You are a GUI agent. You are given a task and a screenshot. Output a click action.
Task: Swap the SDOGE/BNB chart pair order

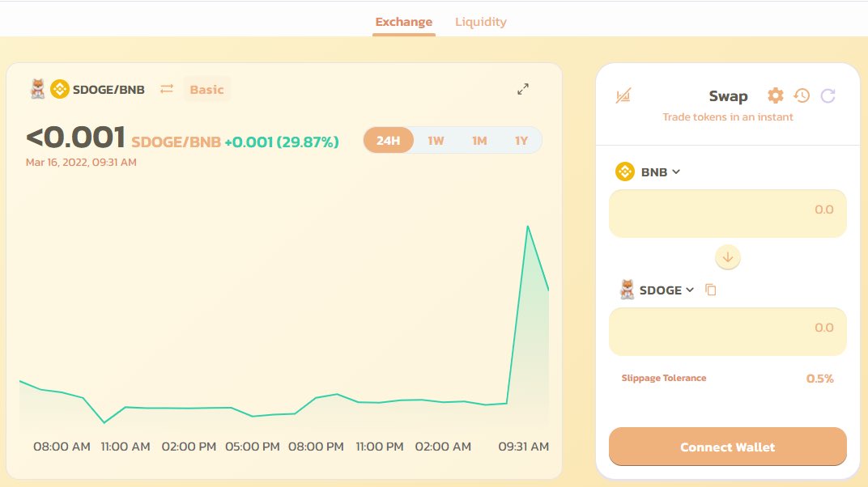(167, 89)
